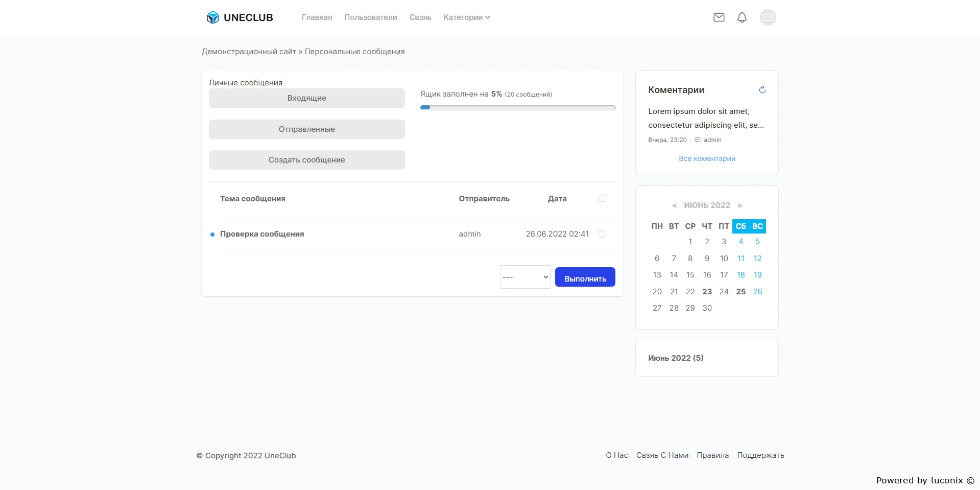The image size is (980, 490).
Task: Click sender admin in message row
Action: pyautogui.click(x=470, y=234)
